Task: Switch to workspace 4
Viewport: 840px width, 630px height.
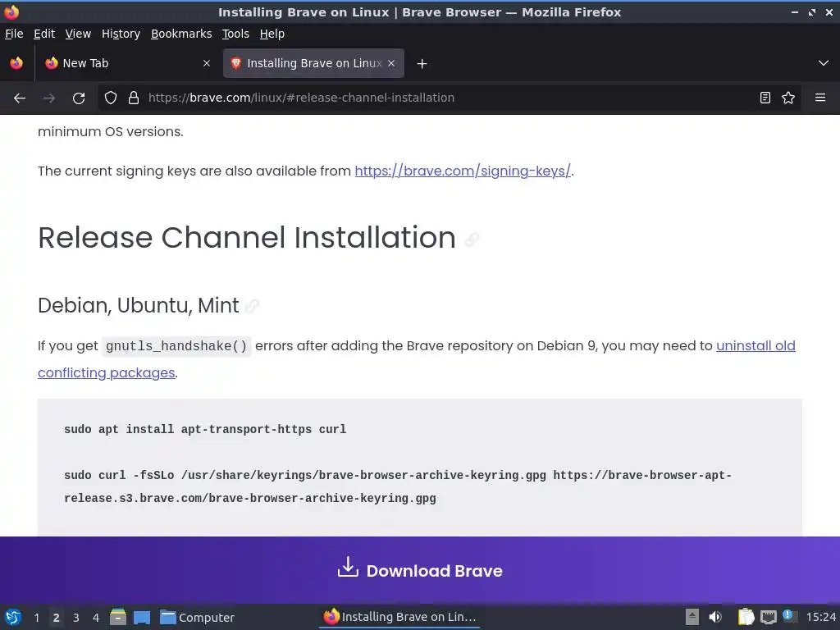Action: (x=96, y=618)
